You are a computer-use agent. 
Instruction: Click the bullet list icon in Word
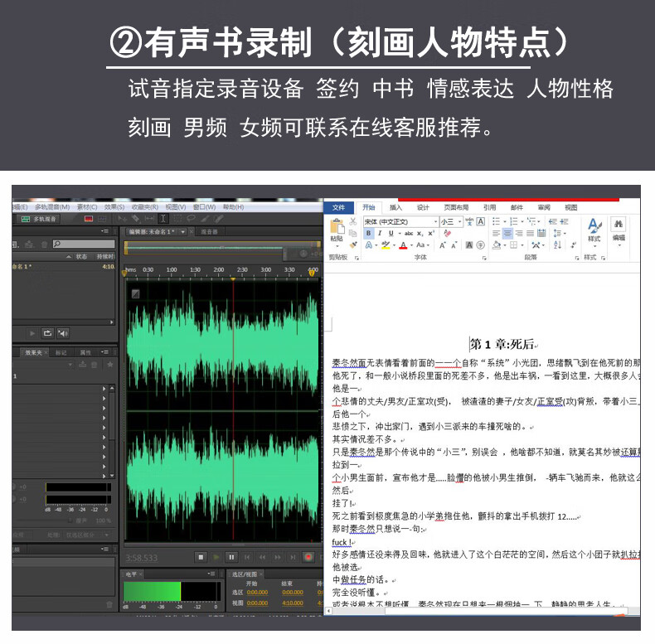(x=497, y=221)
